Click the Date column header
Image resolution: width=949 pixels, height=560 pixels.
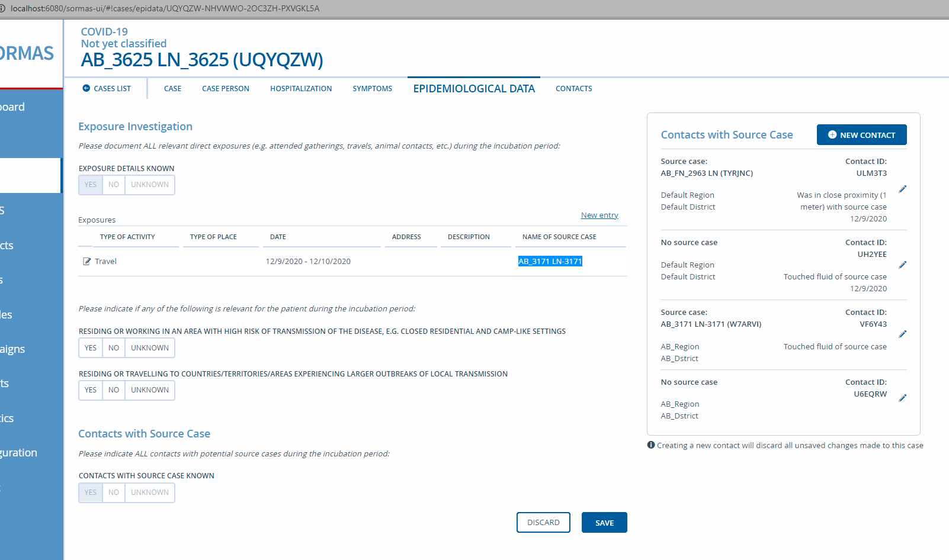278,237
